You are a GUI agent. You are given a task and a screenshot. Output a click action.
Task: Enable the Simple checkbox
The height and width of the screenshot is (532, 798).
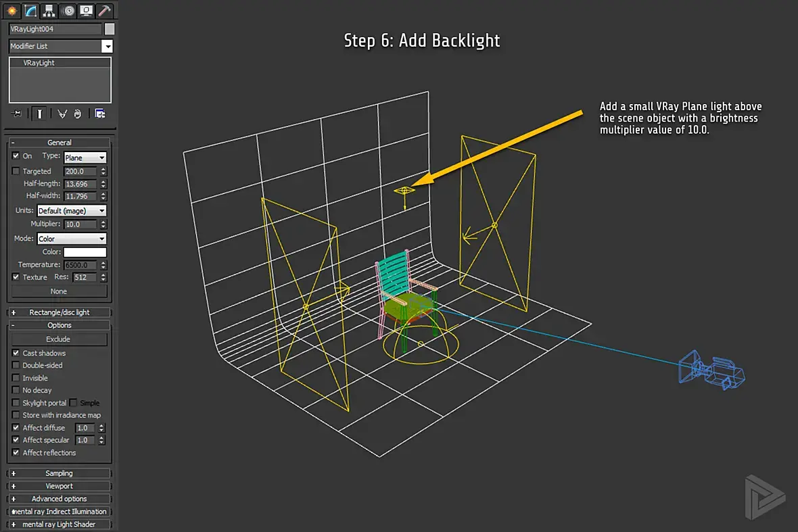coord(73,403)
